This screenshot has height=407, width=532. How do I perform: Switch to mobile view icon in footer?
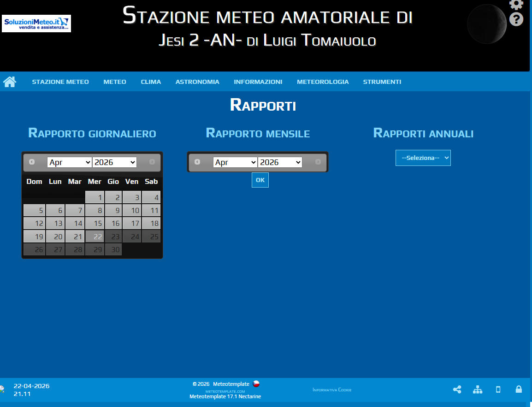click(x=498, y=389)
